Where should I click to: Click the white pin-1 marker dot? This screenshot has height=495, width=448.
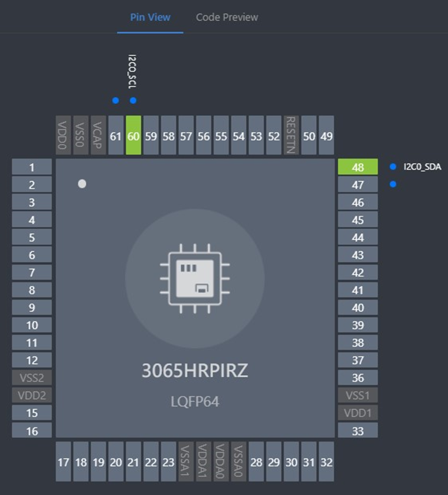click(x=82, y=184)
